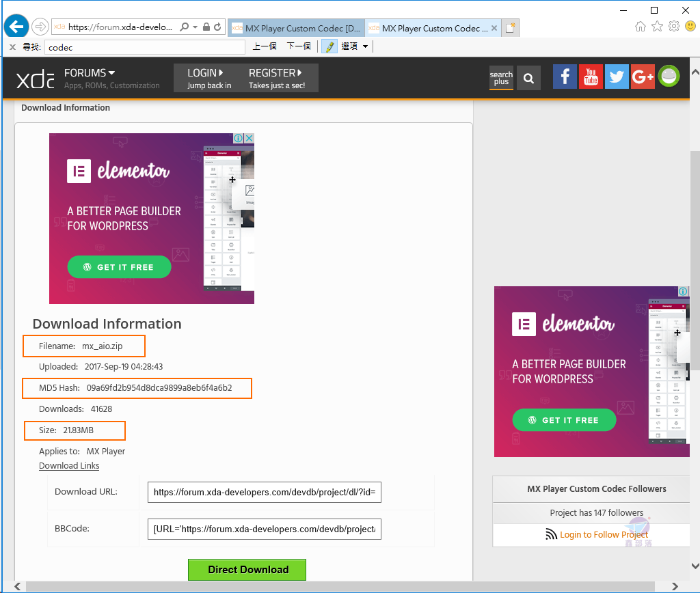Maximize the browser window

654,10
